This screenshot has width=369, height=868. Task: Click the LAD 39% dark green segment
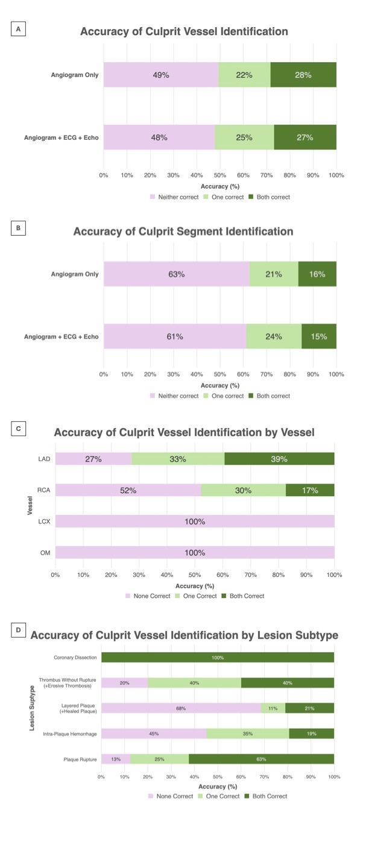click(x=279, y=459)
